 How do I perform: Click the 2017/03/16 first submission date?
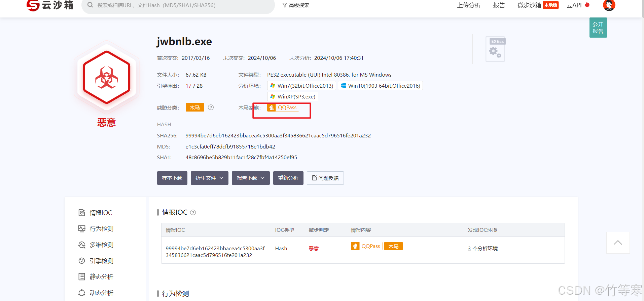(x=196, y=58)
